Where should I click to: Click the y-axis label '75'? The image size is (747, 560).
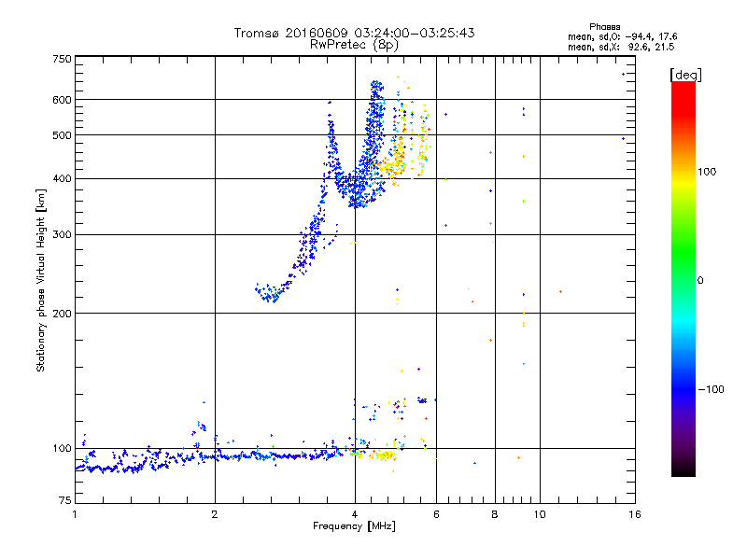65,500
